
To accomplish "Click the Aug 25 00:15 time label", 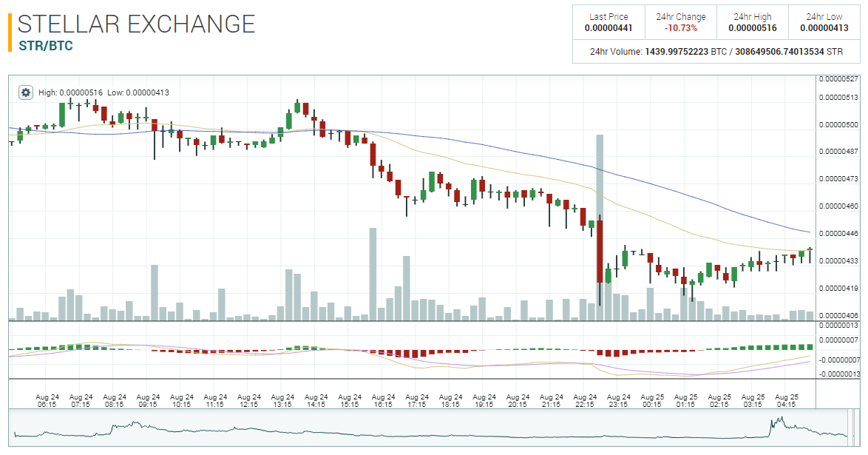I will coord(652,401).
